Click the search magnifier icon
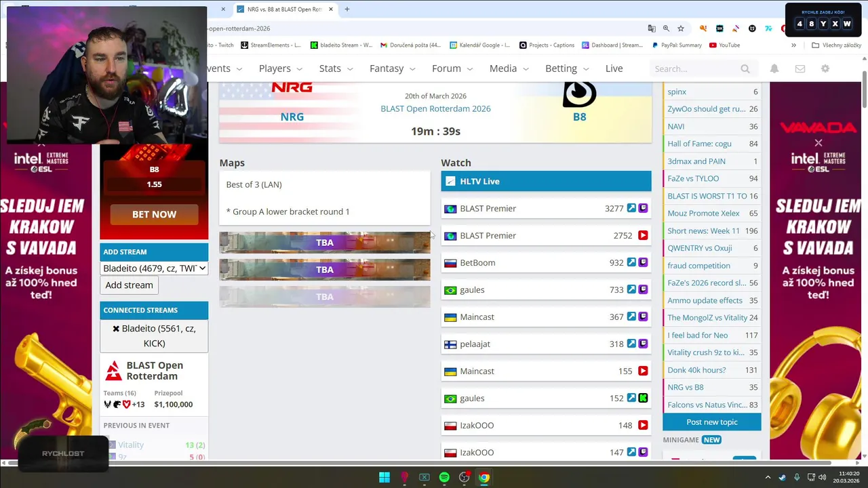868x488 pixels. coord(745,68)
